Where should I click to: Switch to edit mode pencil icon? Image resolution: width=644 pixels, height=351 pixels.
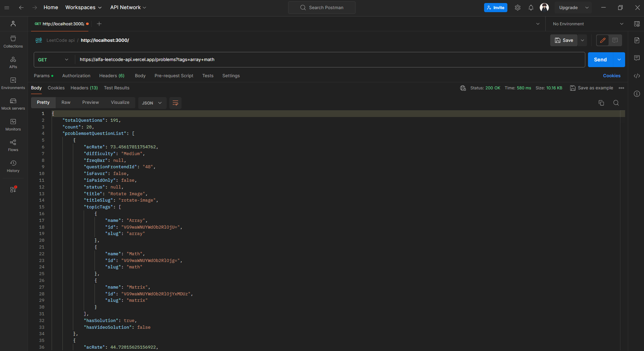[603, 40]
